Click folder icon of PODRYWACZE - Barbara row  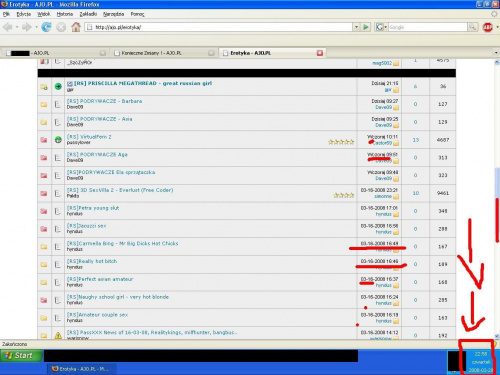coord(44,104)
